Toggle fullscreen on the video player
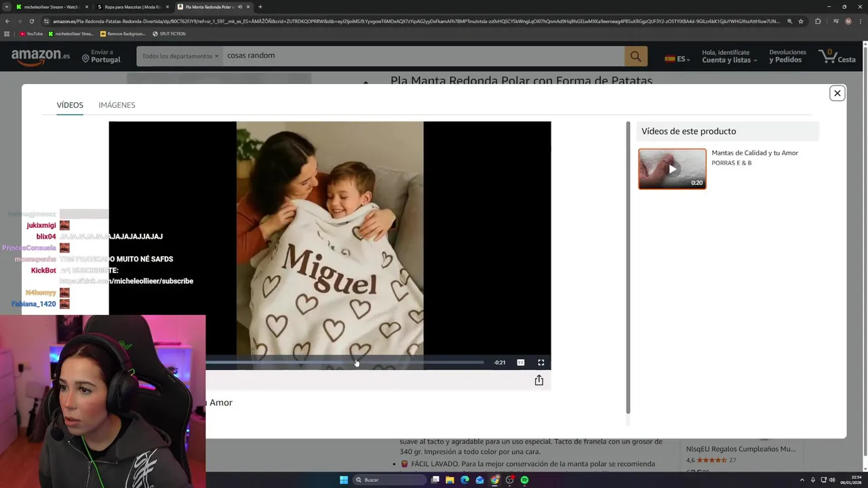The width and height of the screenshot is (868, 488). coord(540,363)
